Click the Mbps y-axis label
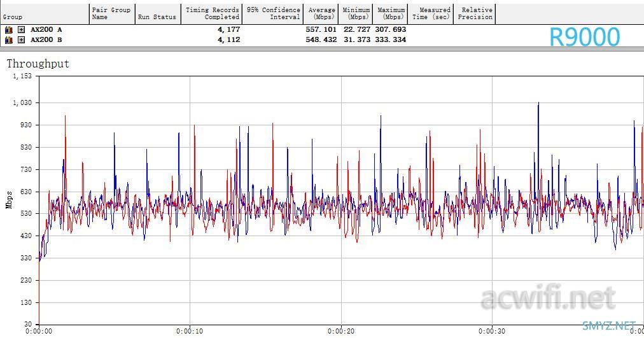This screenshot has width=644, height=338. [9, 200]
